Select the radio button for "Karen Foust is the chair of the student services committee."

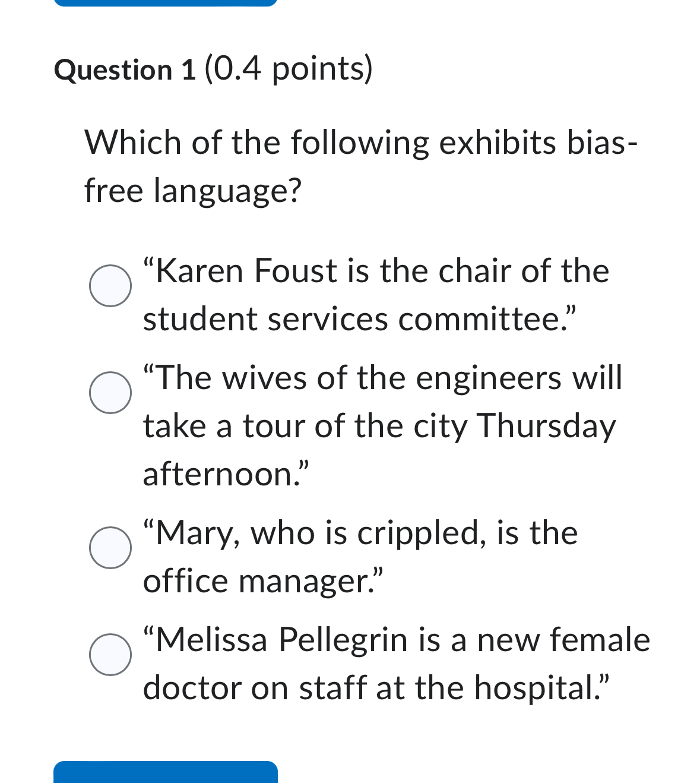coord(110,287)
